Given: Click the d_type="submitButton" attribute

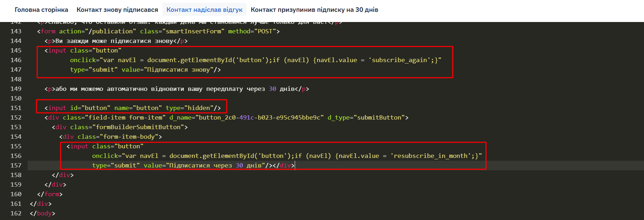Looking at the screenshot, I should (x=366, y=117).
